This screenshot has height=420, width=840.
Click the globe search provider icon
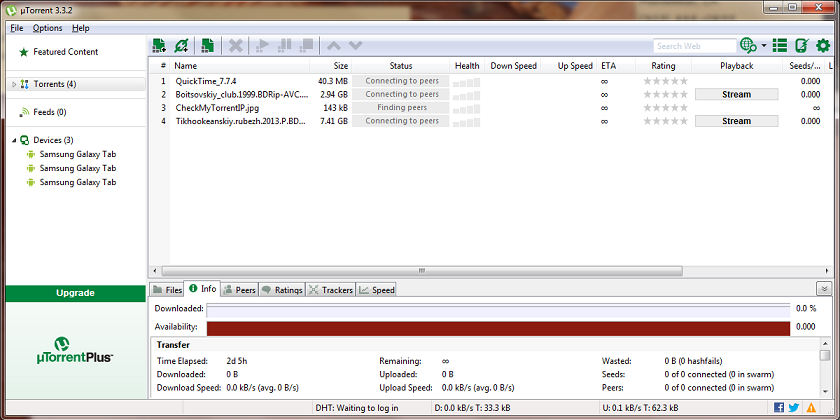748,46
